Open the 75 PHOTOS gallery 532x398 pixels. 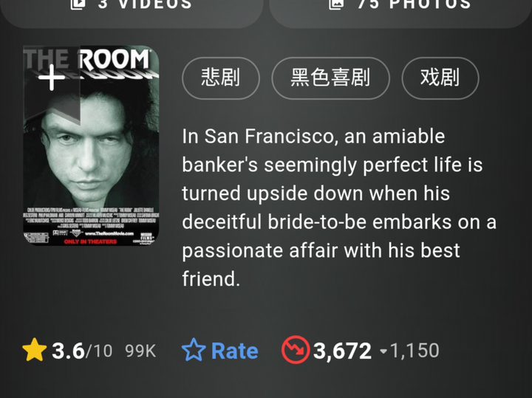pyautogui.click(x=400, y=10)
